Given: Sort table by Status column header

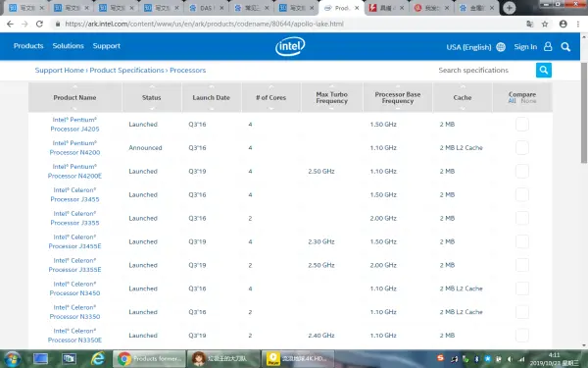Looking at the screenshot, I should pos(152,97).
